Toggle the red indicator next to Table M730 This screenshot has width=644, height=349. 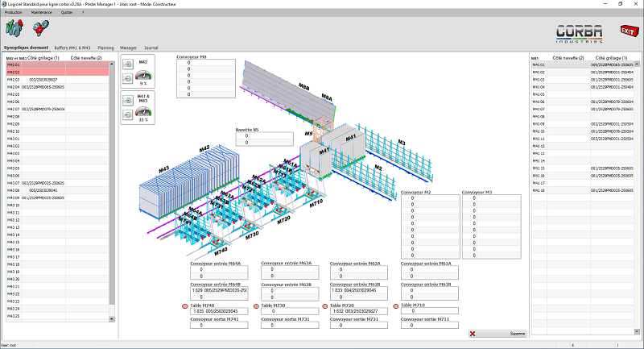click(256, 306)
